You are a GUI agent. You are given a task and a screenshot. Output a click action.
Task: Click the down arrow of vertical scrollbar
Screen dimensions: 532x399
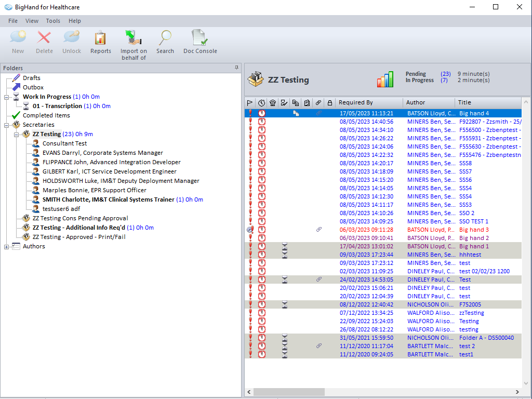tap(526, 383)
